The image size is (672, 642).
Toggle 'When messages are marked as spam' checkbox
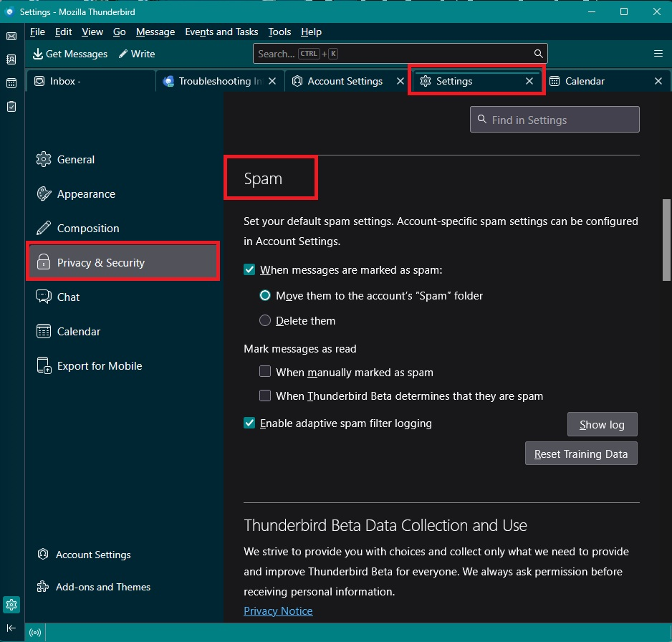(249, 269)
